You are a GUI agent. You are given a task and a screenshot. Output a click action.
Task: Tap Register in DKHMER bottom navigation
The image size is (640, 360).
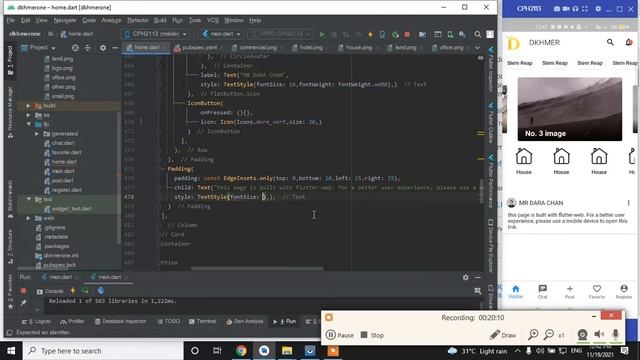(x=624, y=292)
